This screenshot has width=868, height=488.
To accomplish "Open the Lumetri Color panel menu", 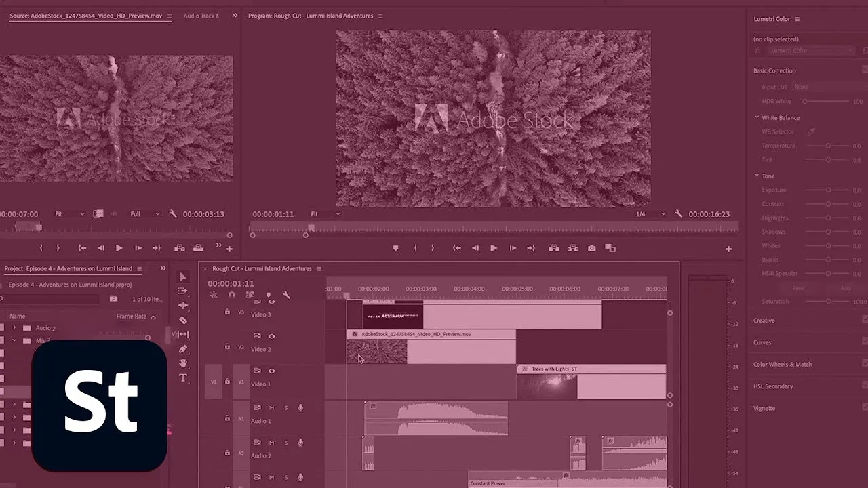I will pos(797,19).
